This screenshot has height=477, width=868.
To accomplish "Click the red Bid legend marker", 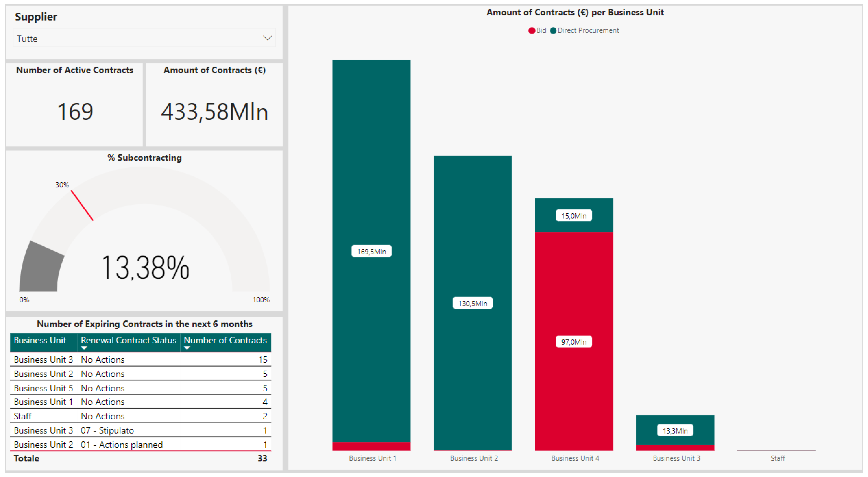I will (x=532, y=31).
